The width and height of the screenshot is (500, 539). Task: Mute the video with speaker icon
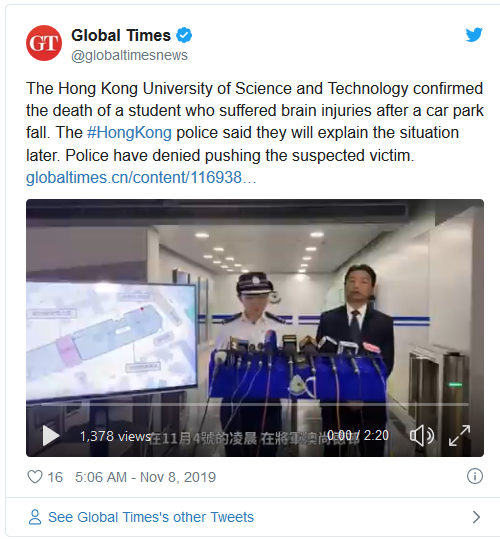[422, 436]
